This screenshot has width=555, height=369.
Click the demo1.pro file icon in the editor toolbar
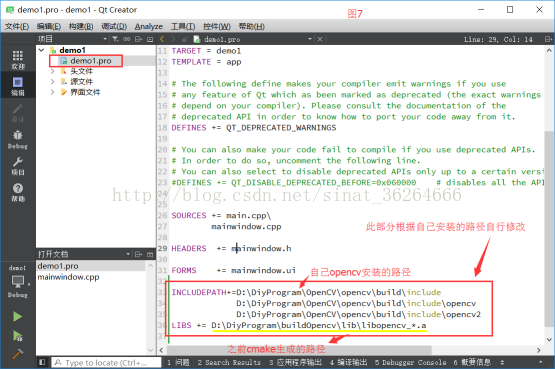(197, 39)
